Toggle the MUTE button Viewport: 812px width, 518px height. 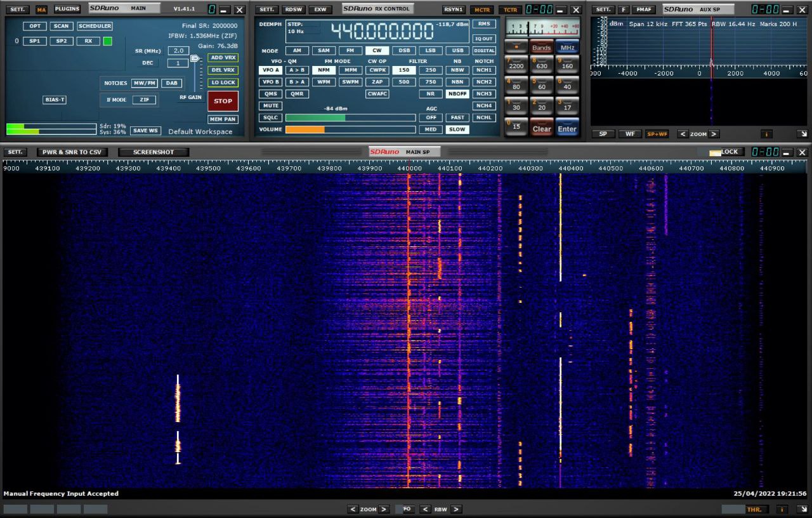271,105
